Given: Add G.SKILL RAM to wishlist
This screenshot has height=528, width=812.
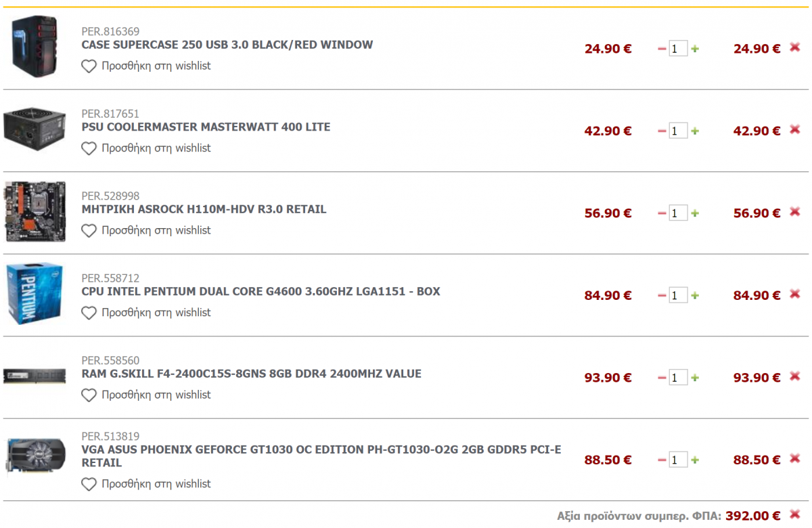Looking at the screenshot, I should [146, 395].
